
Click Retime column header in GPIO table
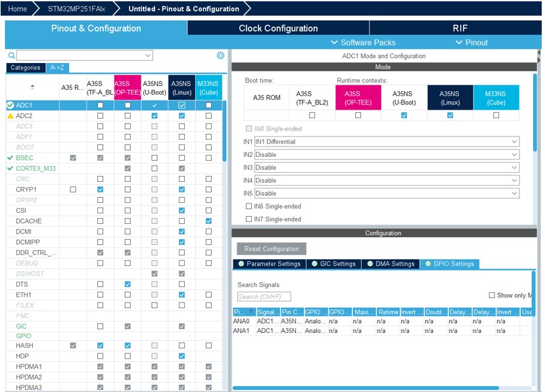point(388,312)
